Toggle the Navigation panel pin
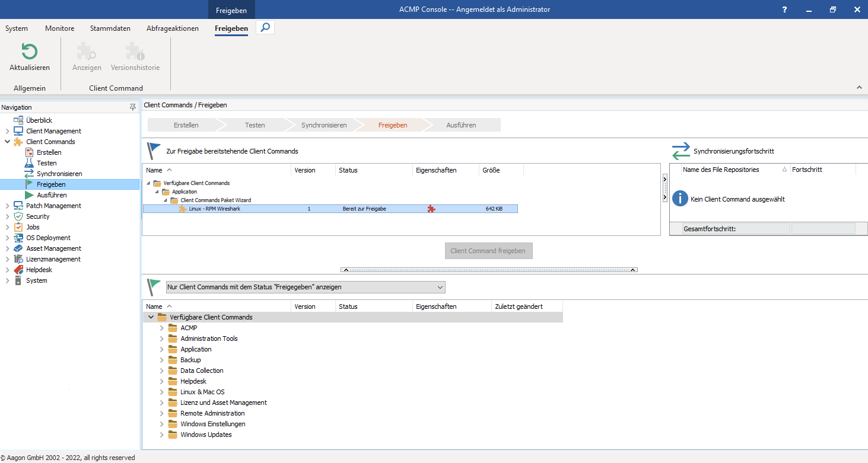This screenshot has height=463, width=868. (133, 107)
